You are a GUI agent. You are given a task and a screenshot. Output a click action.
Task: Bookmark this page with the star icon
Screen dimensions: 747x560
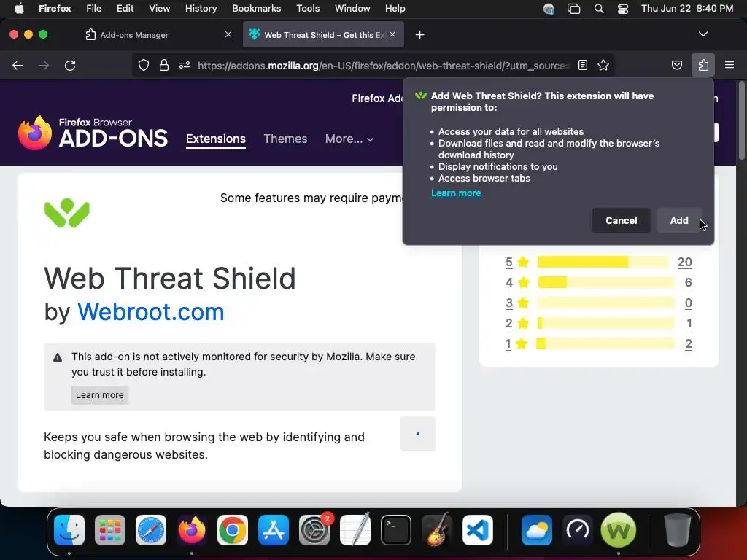(x=603, y=65)
